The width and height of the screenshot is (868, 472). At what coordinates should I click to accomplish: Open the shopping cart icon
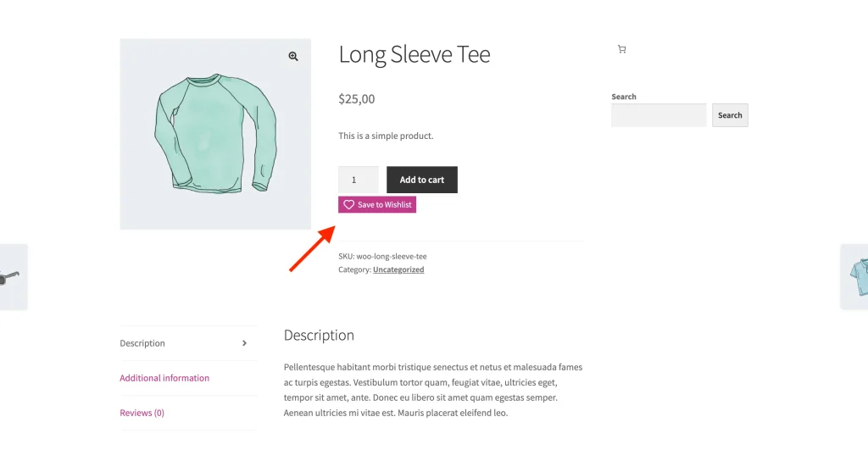[x=622, y=49]
